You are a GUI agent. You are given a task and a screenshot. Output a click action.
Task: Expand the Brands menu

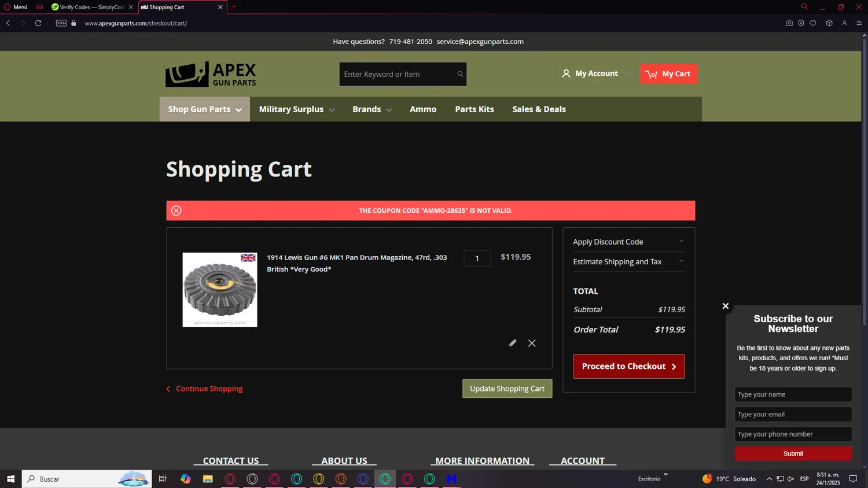click(x=372, y=109)
